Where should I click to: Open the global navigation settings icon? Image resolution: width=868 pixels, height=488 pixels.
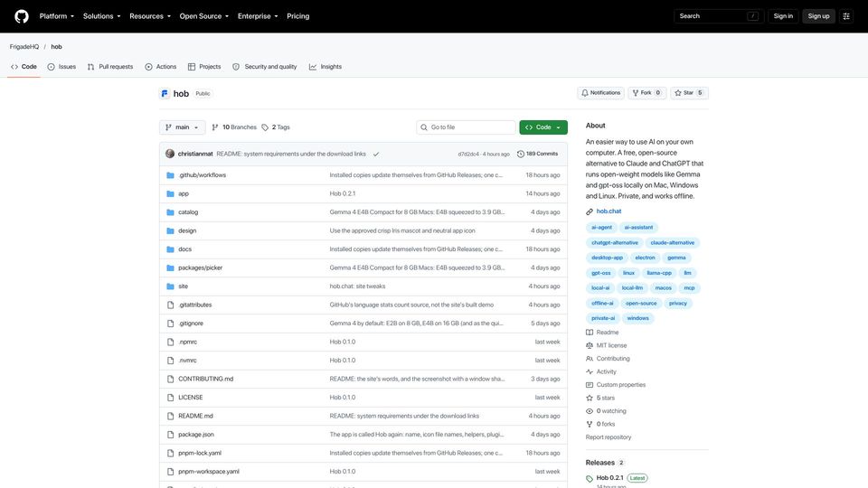846,16
